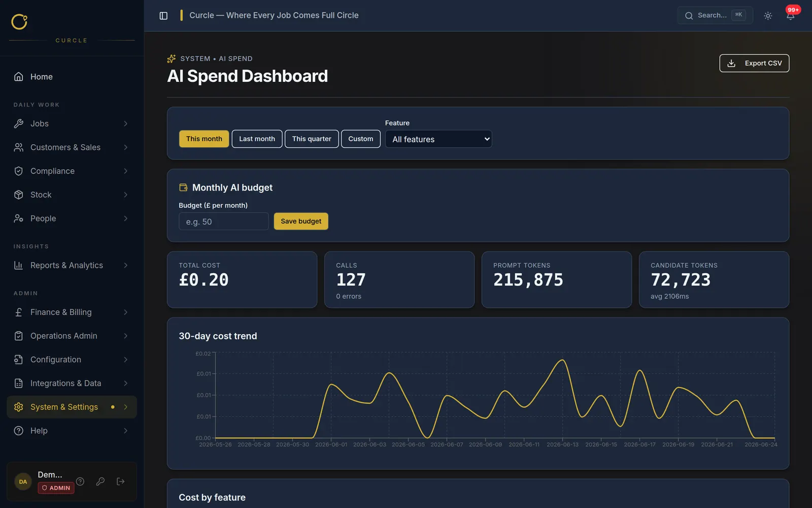The width and height of the screenshot is (812, 508).
Task: Click the Compliance shield icon
Action: point(19,171)
